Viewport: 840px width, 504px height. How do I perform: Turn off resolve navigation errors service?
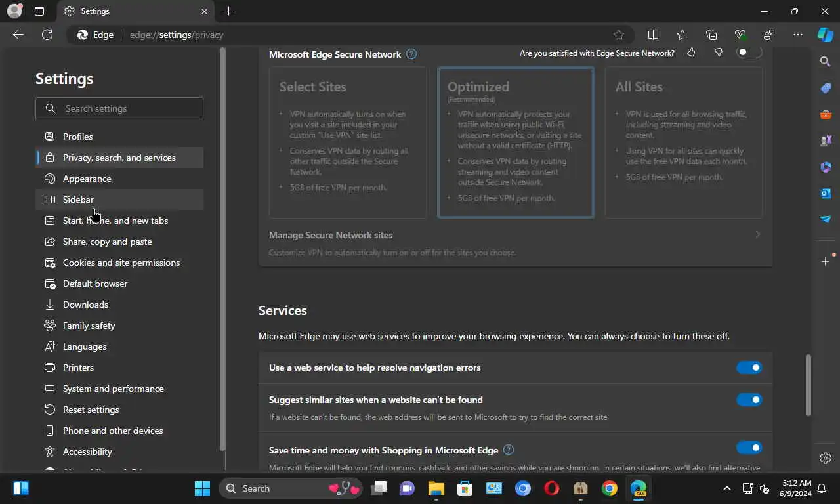749,367
